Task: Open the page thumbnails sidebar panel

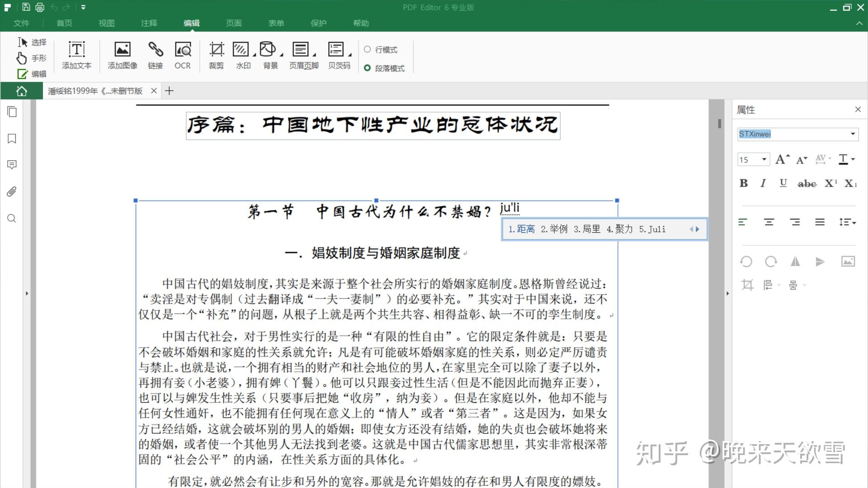Action: click(12, 112)
